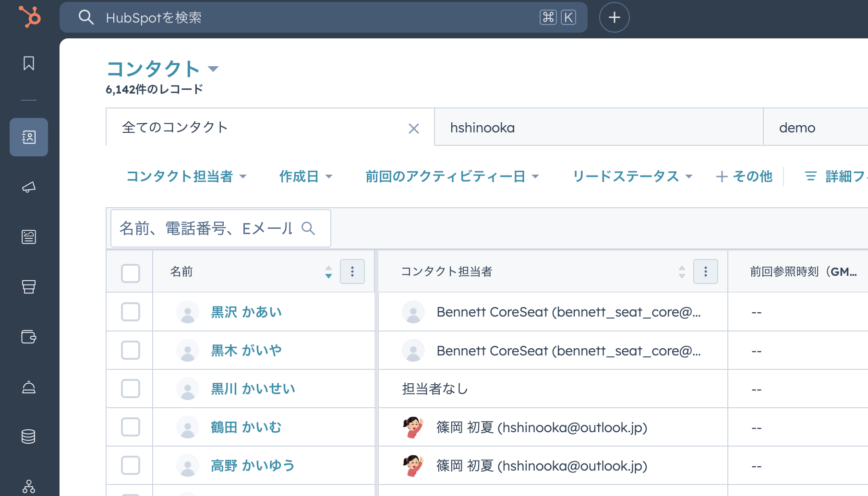Image resolution: width=868 pixels, height=496 pixels.
Task: Expand the コンタクト title dropdown
Action: 213,69
